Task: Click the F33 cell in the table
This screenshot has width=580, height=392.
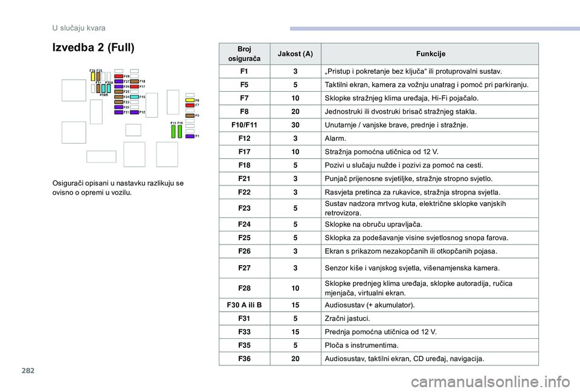Action: tap(244, 332)
